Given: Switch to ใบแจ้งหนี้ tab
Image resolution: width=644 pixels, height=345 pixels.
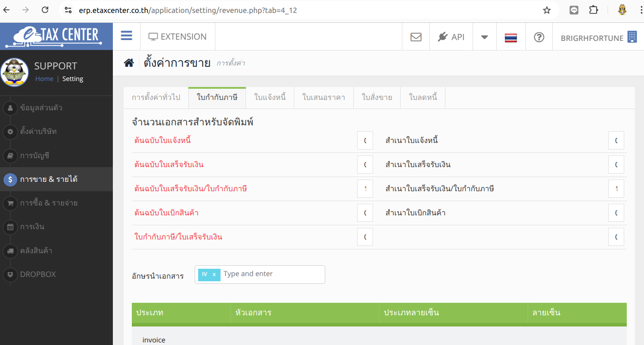Looking at the screenshot, I should pyautogui.click(x=270, y=98).
